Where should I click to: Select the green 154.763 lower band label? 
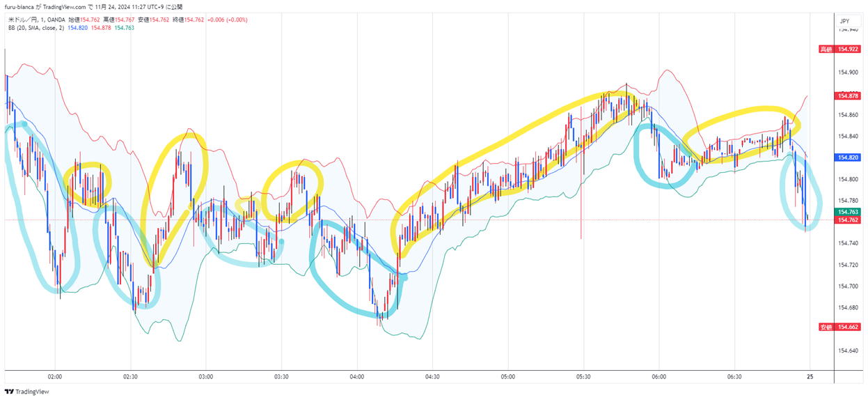point(849,212)
